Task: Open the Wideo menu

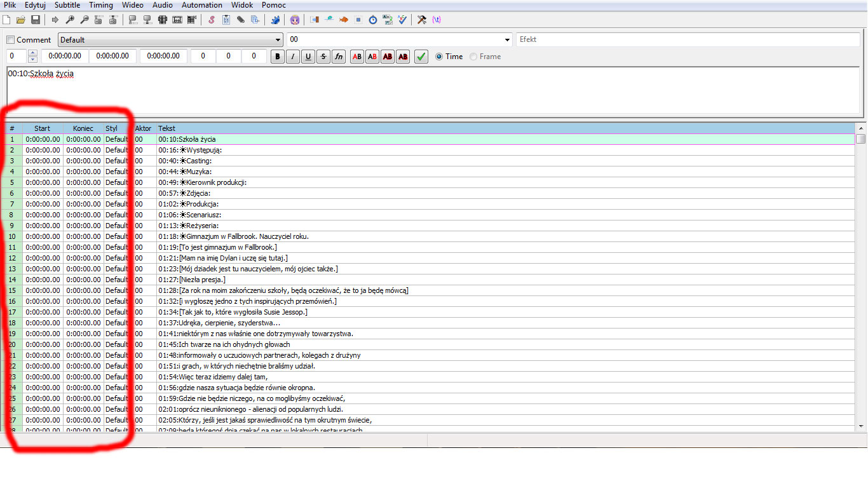Action: click(133, 5)
